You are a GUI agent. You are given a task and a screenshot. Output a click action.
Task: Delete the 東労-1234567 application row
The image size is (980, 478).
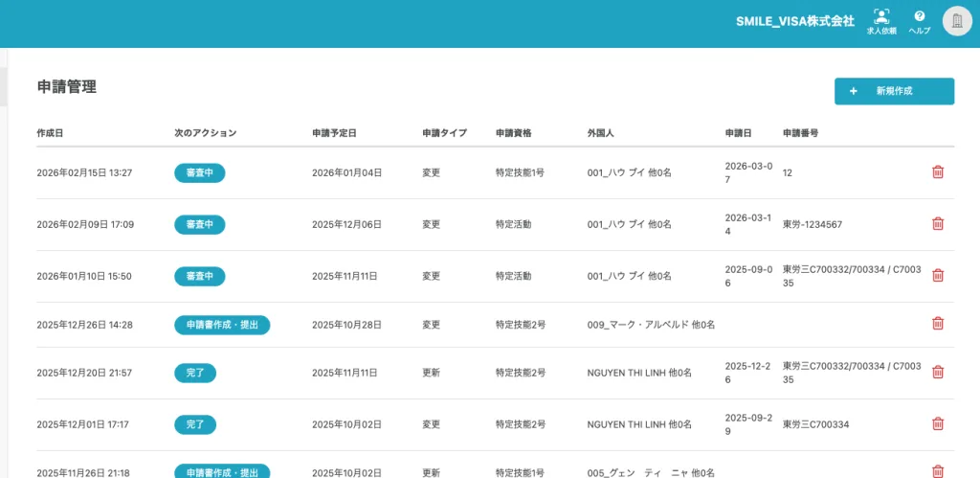pos(937,224)
